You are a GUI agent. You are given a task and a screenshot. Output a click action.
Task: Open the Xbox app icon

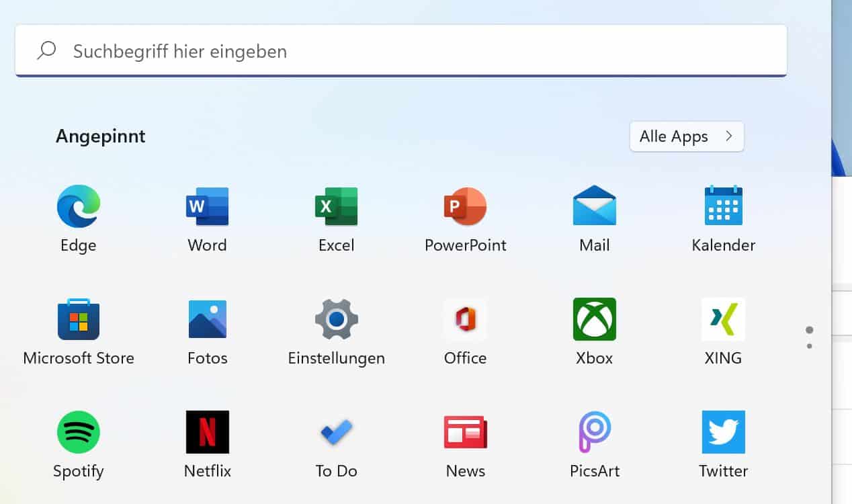594,320
